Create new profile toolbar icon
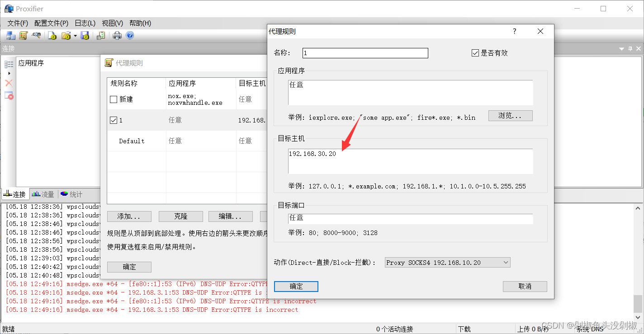 (52, 35)
